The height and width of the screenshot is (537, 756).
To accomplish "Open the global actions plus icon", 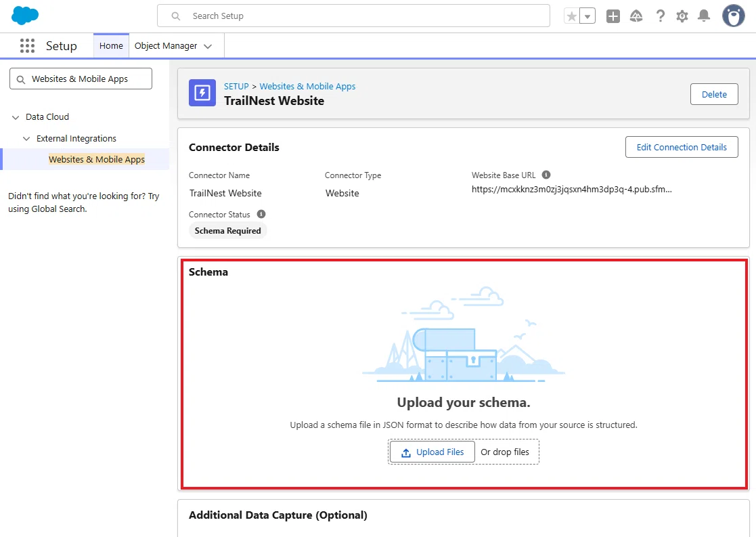I will click(x=613, y=16).
